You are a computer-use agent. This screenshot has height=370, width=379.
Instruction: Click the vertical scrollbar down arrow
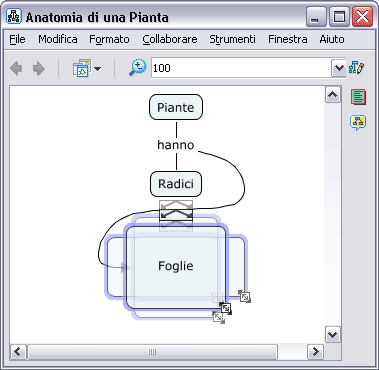[333, 334]
